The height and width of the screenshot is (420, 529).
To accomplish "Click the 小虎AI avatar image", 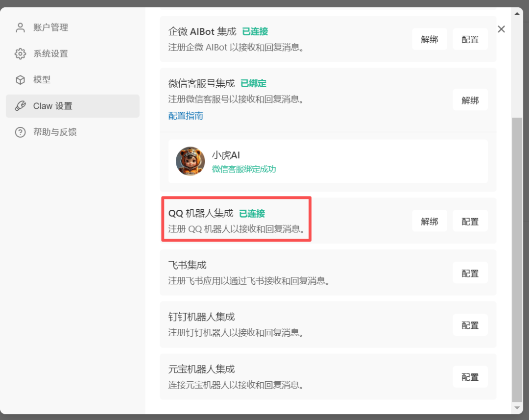I will (190, 162).
